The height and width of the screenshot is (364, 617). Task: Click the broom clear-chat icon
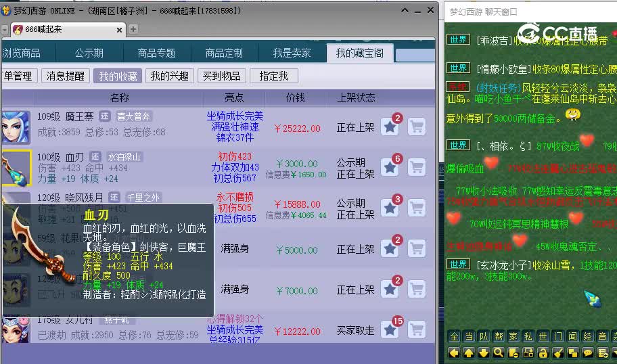tap(558, 353)
